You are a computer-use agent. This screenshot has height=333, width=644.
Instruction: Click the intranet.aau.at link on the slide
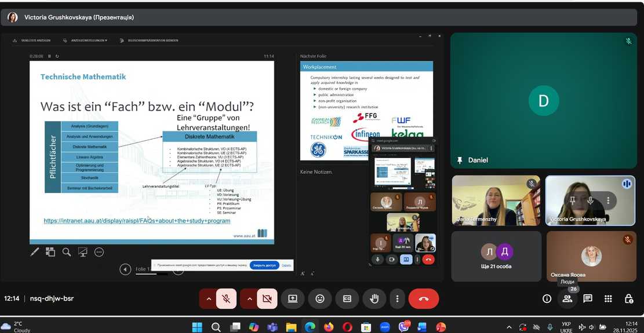pos(137,221)
